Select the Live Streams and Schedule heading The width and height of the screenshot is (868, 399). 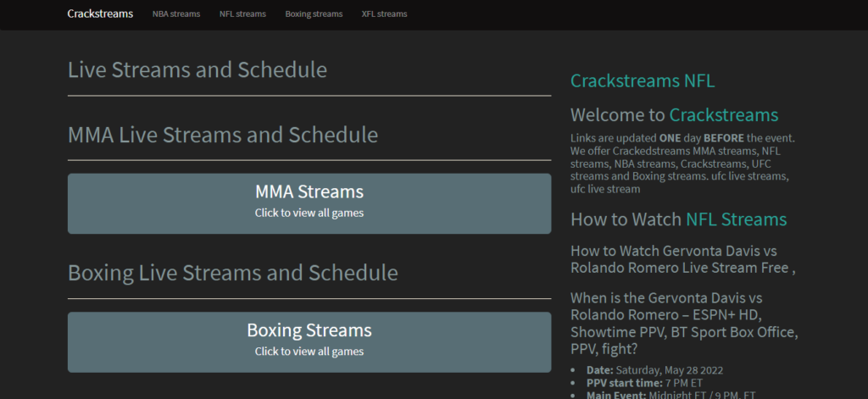[x=197, y=70]
